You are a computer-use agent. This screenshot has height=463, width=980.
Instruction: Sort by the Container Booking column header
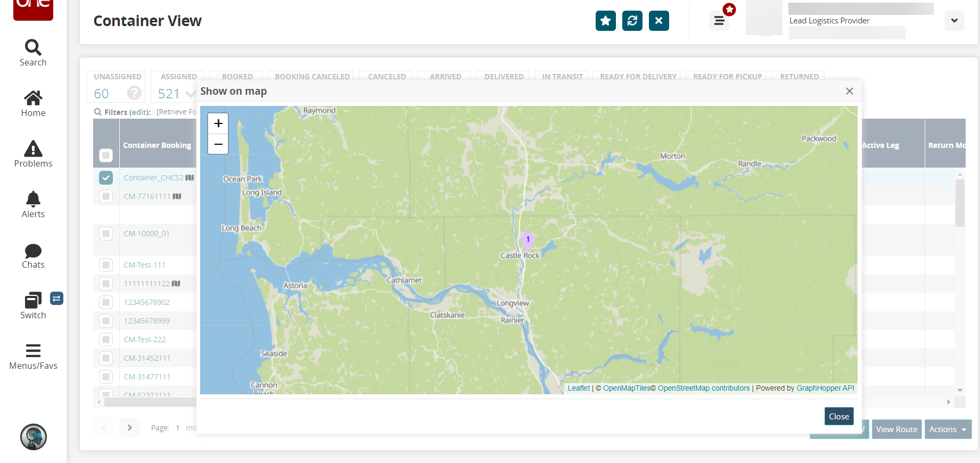[157, 145]
